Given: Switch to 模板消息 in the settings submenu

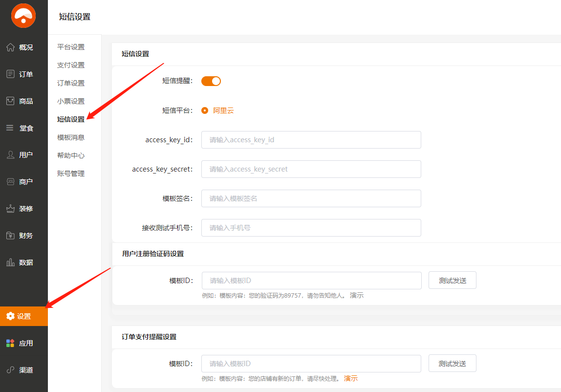Looking at the screenshot, I should [71, 137].
